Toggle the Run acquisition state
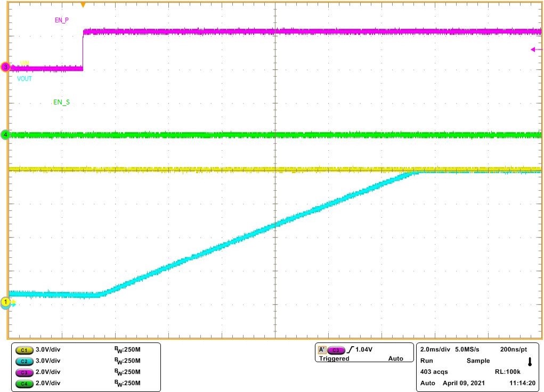This screenshot has height=392, width=544. [x=427, y=361]
